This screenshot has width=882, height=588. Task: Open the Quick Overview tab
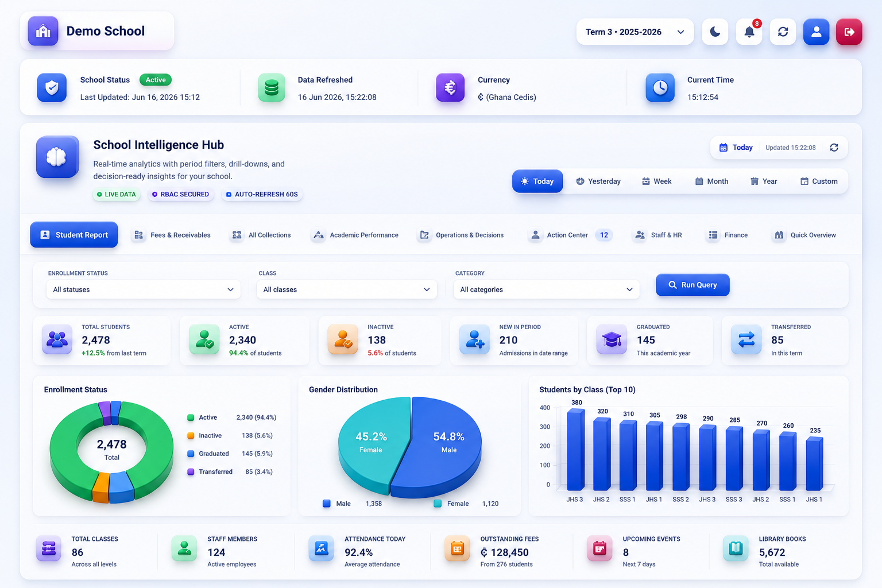(x=805, y=235)
